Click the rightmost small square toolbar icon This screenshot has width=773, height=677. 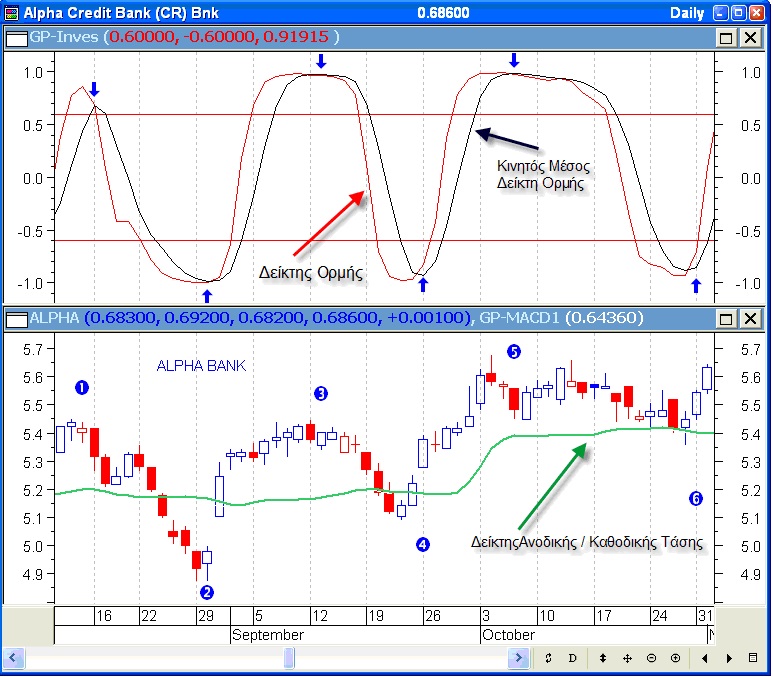(x=753, y=658)
